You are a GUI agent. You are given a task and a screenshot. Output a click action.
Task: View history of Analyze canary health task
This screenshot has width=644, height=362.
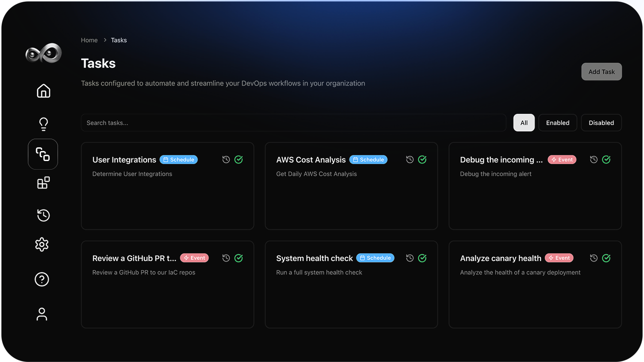(594, 258)
